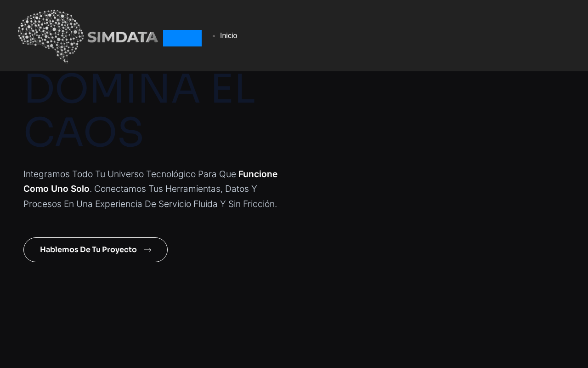Screen dimensions: 588x368
Task: Click the SIMDATA brain logo
Action: pyautogui.click(x=88, y=36)
